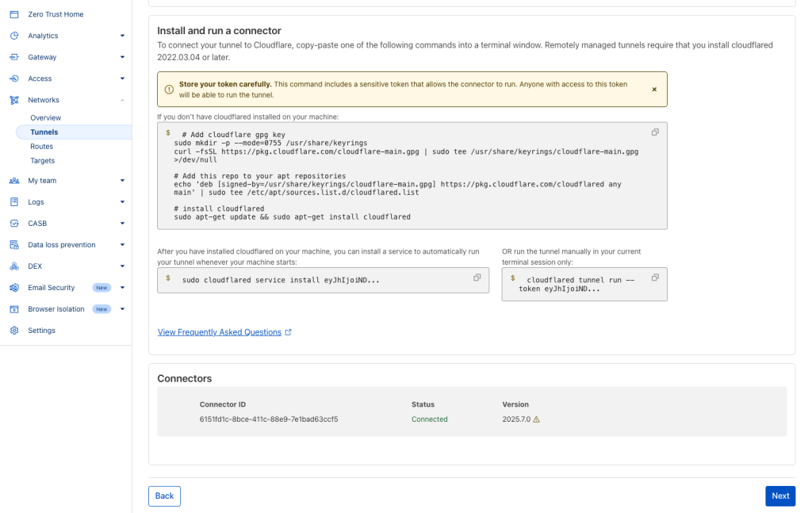The width and height of the screenshot is (812, 513).
Task: Expand the Browser Isolation arrow
Action: coord(122,309)
